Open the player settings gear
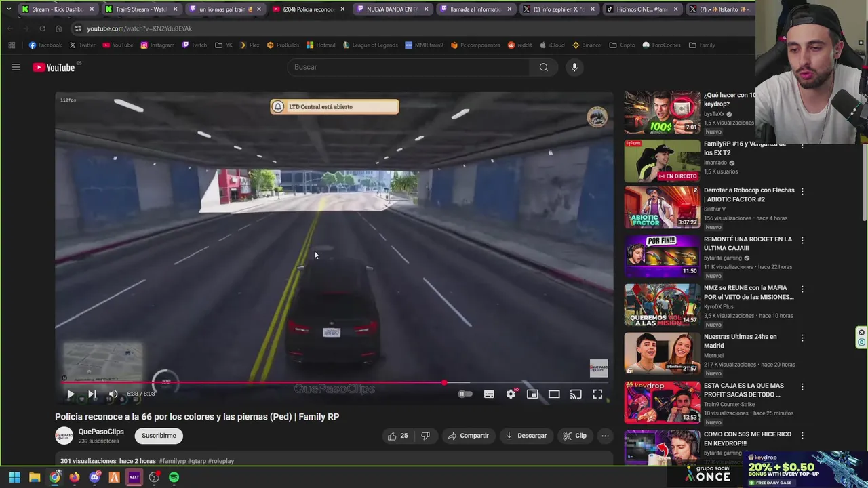Image resolution: width=868 pixels, height=488 pixels. (x=511, y=394)
